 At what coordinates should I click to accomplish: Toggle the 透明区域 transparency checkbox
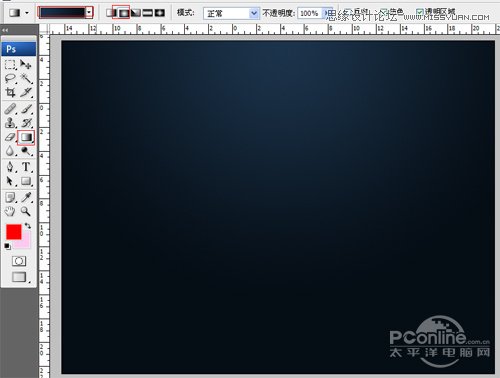pos(419,13)
